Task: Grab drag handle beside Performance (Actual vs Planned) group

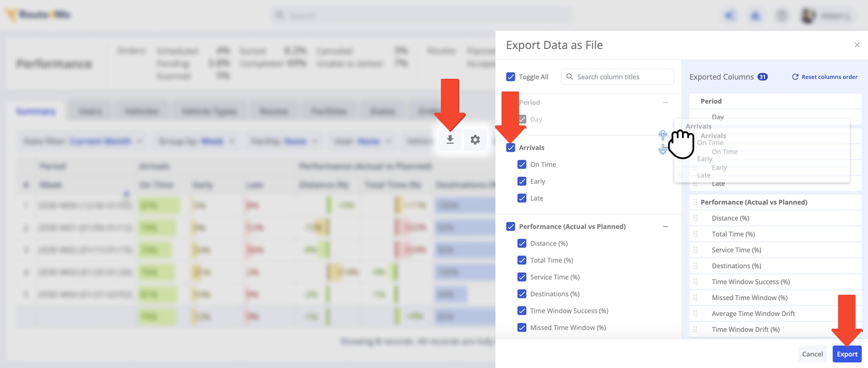Action: tap(695, 202)
